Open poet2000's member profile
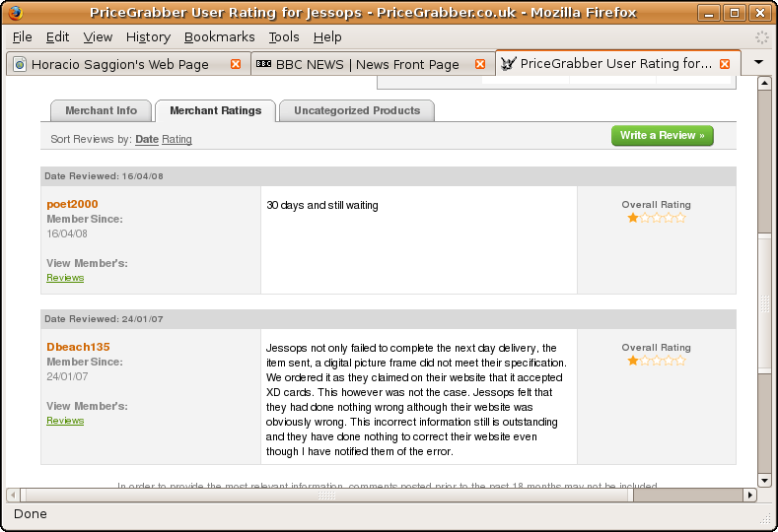This screenshot has height=532, width=778. click(x=72, y=204)
